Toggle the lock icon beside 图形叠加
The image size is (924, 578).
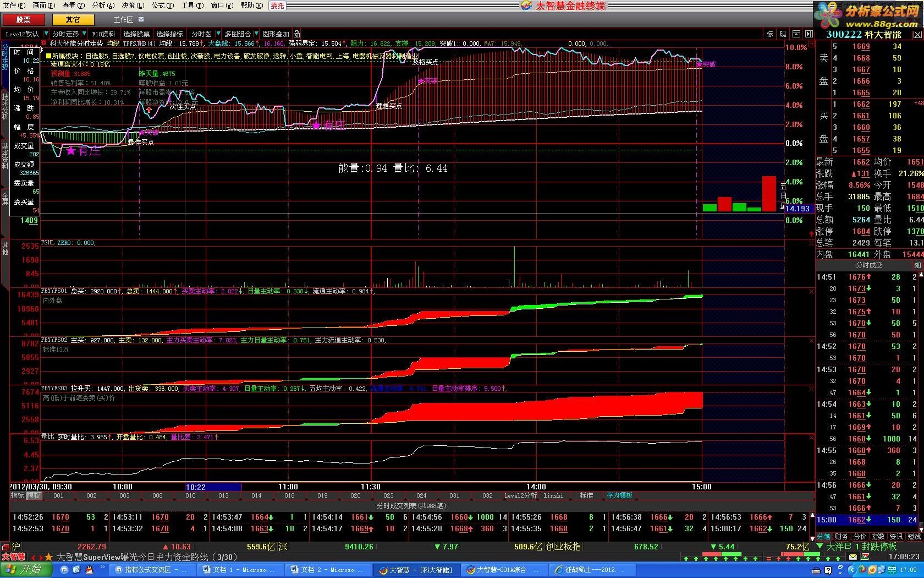click(x=296, y=34)
